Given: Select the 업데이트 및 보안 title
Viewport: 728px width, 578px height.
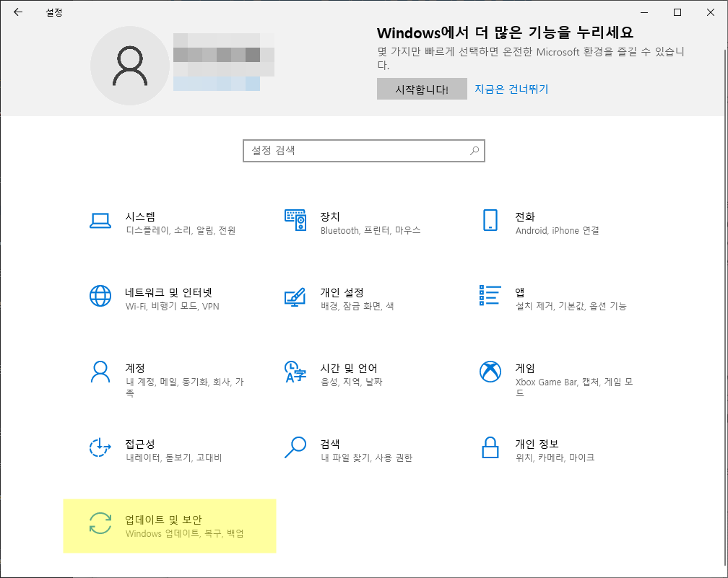Looking at the screenshot, I should (163, 520).
